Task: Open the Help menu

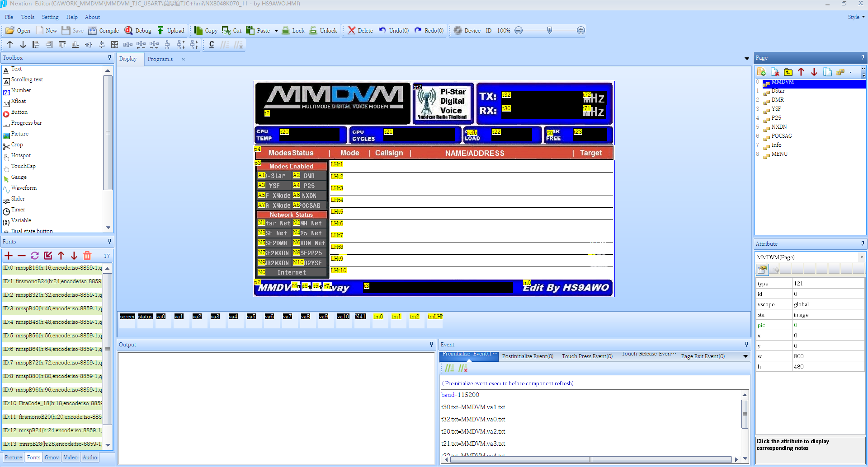Action: point(72,17)
